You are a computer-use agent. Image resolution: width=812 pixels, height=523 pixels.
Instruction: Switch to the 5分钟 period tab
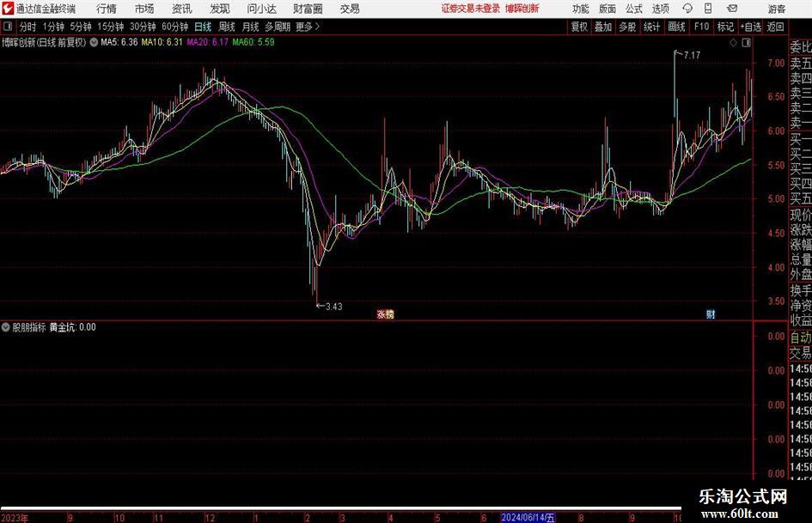pyautogui.click(x=81, y=27)
